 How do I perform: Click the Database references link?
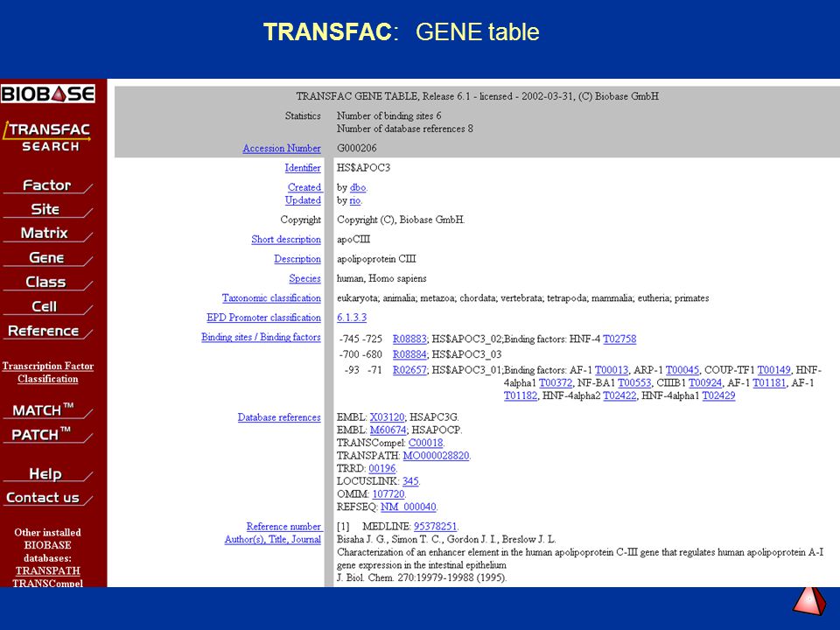pyautogui.click(x=279, y=417)
